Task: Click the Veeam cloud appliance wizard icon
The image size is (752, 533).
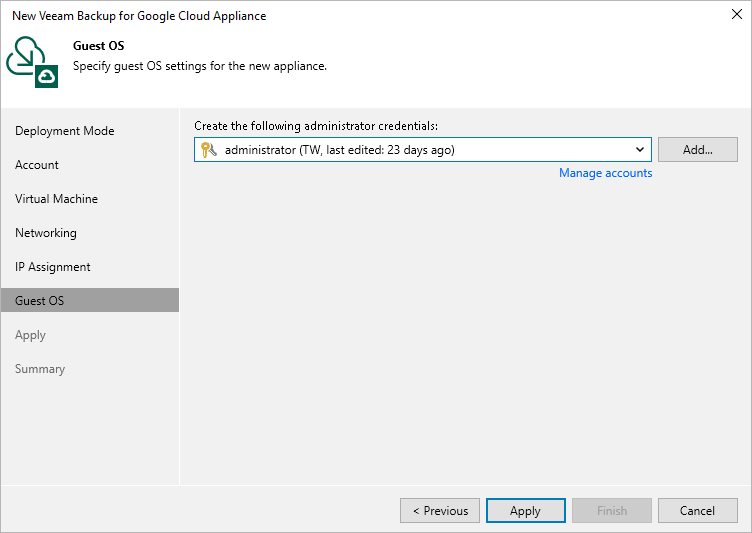Action: pyautogui.click(x=32, y=62)
